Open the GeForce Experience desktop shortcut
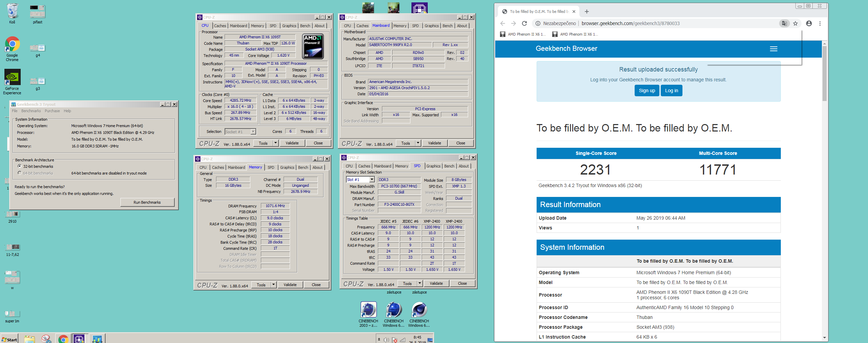The width and height of the screenshot is (868, 343). coord(12,82)
